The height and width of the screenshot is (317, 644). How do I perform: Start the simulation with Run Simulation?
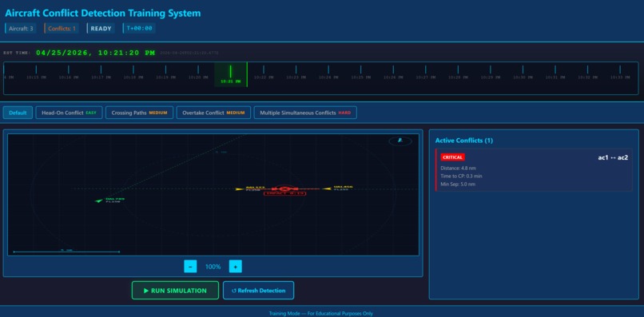175,291
